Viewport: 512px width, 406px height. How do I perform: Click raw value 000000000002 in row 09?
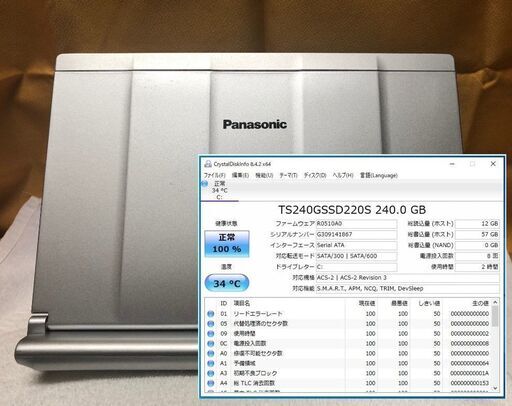click(470, 334)
